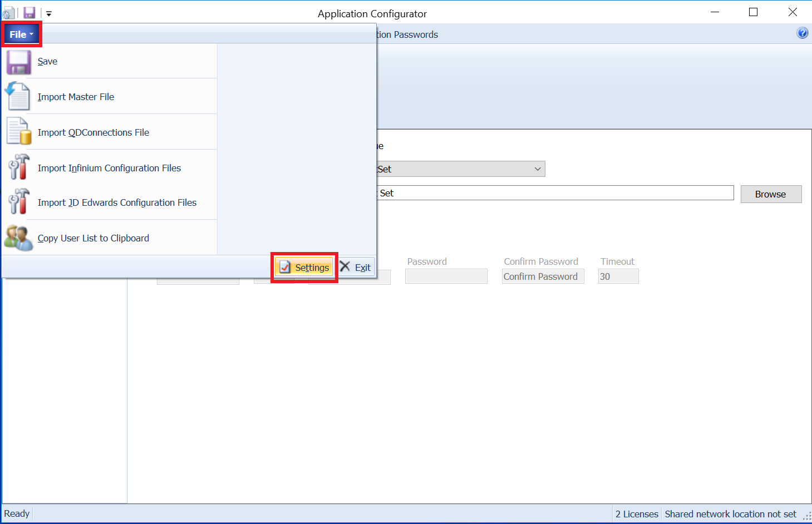This screenshot has width=812, height=524.
Task: Click the 2 Licenses status bar entry
Action: [637, 514]
